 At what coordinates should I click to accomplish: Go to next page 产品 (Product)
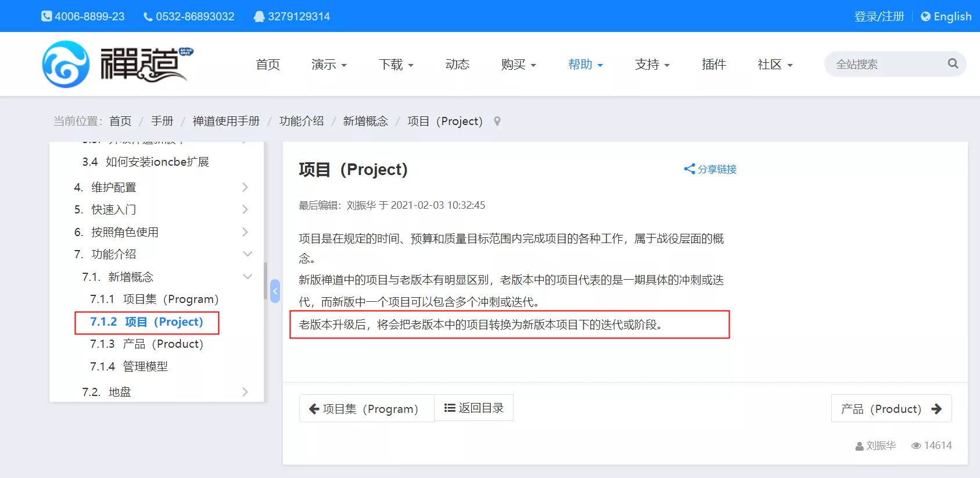[891, 408]
